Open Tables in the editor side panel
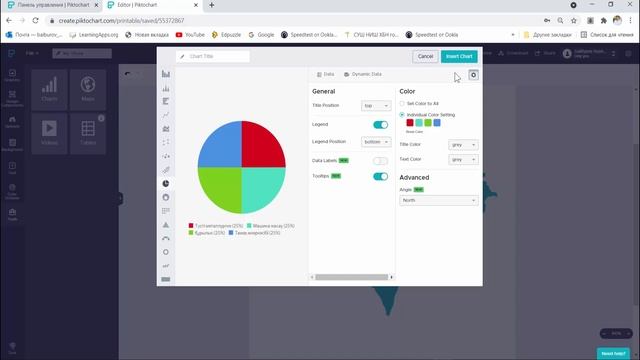The image size is (640, 360). click(88, 133)
